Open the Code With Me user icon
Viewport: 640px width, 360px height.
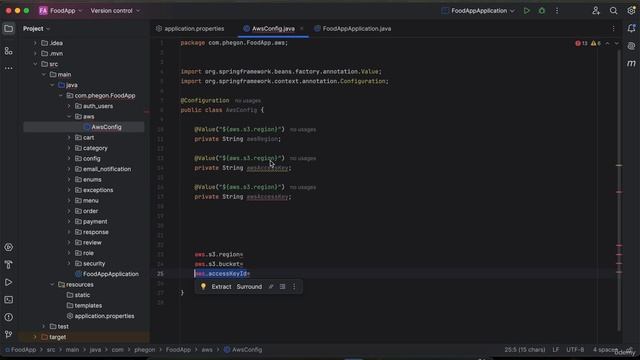[x=596, y=11]
